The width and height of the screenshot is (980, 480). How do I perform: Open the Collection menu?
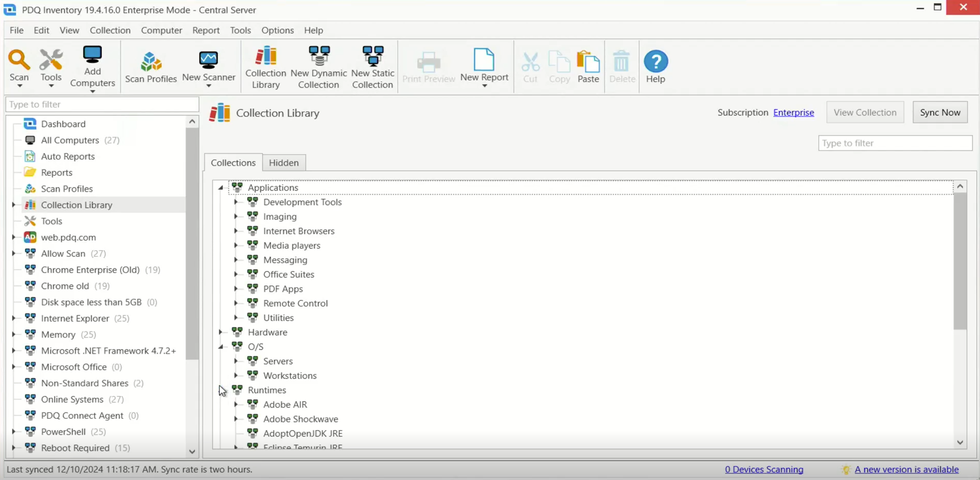pyautogui.click(x=110, y=30)
